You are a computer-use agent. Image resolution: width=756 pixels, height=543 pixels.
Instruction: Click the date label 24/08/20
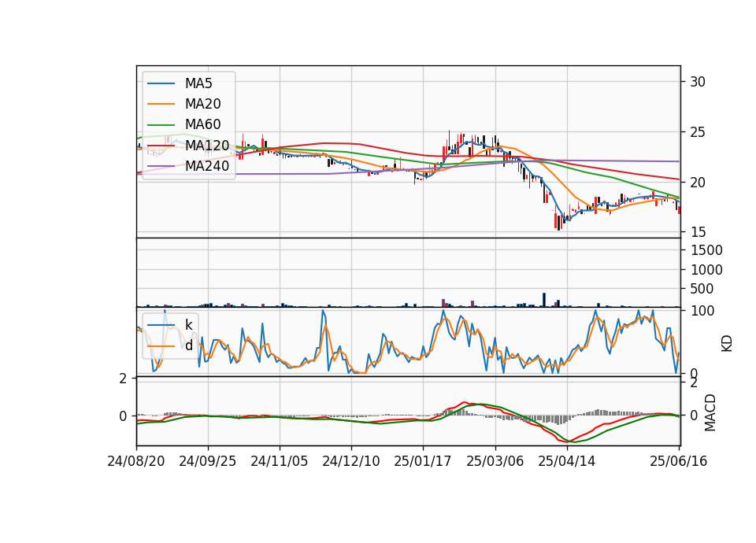[x=136, y=461]
